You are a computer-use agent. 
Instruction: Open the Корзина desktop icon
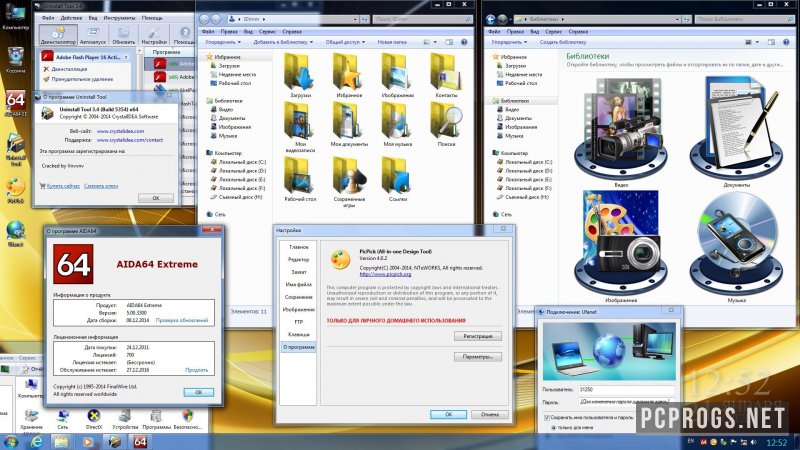click(16, 60)
